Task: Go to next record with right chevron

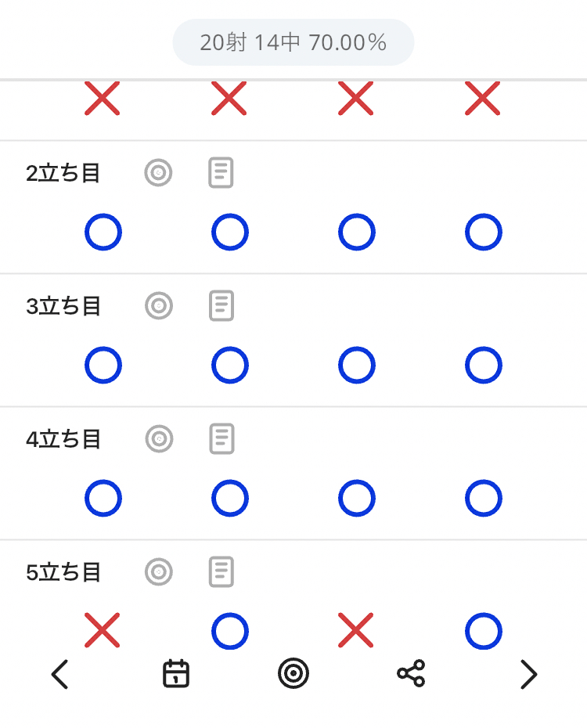Action: (529, 674)
